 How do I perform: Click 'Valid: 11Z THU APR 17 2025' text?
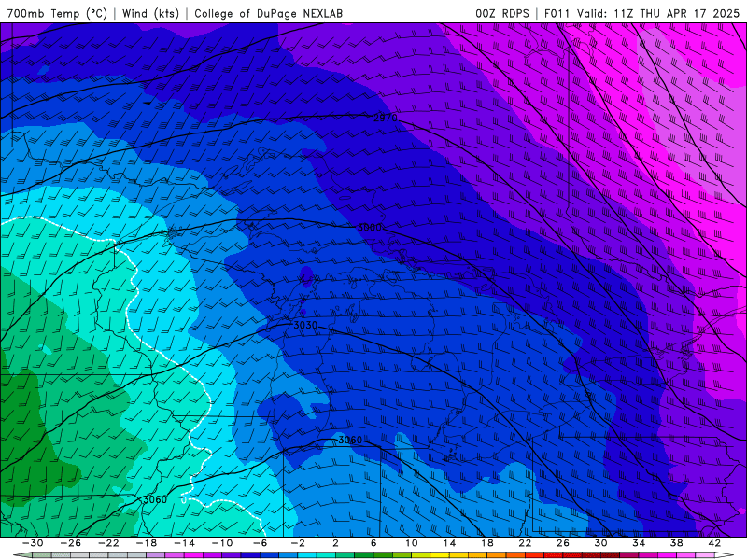click(658, 13)
